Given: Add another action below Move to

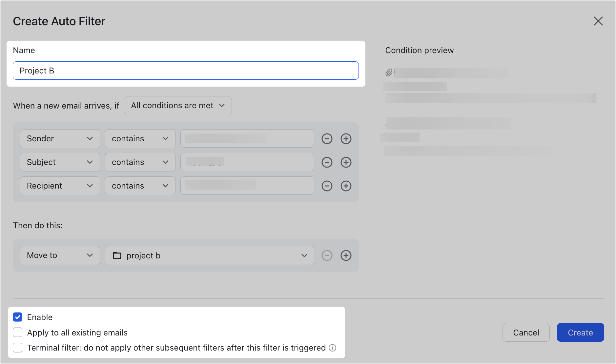Looking at the screenshot, I should [x=346, y=255].
